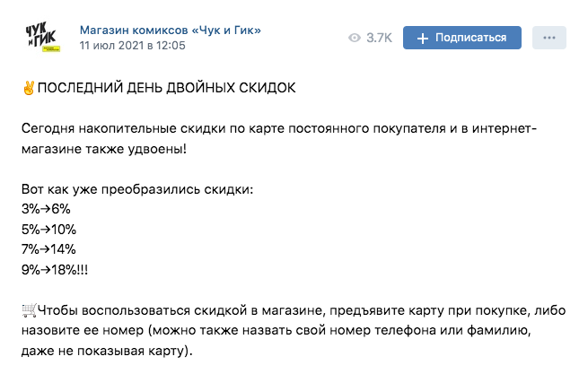This screenshot has height=374, width=588.
Task: Click the Чук и Гик group avatar
Action: (42, 37)
